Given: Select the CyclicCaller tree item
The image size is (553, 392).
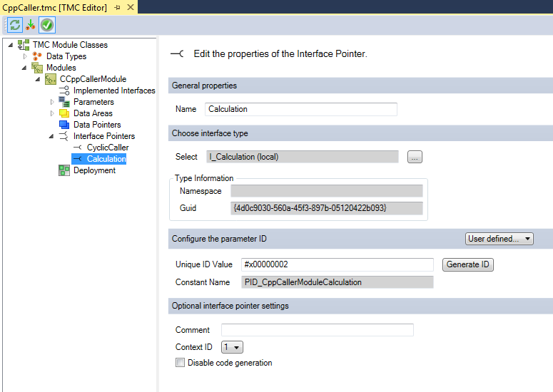Looking at the screenshot, I should click(108, 148).
